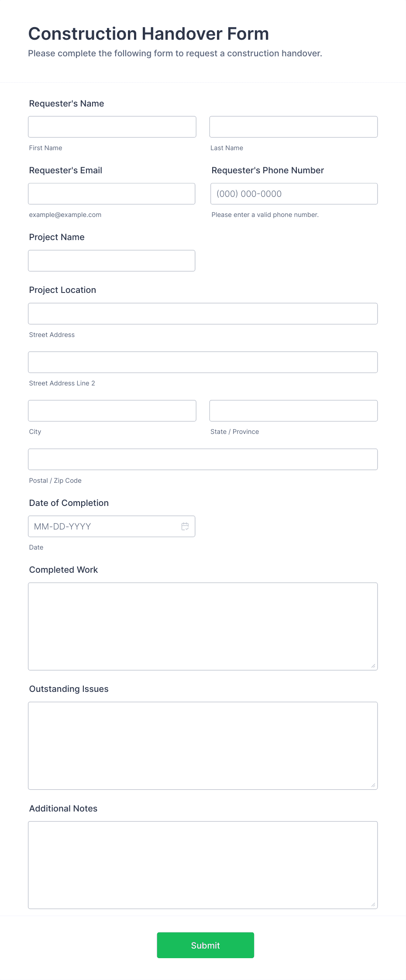This screenshot has width=406, height=980.
Task: Click the Construction Handover Form heading
Action: pyautogui.click(x=148, y=34)
